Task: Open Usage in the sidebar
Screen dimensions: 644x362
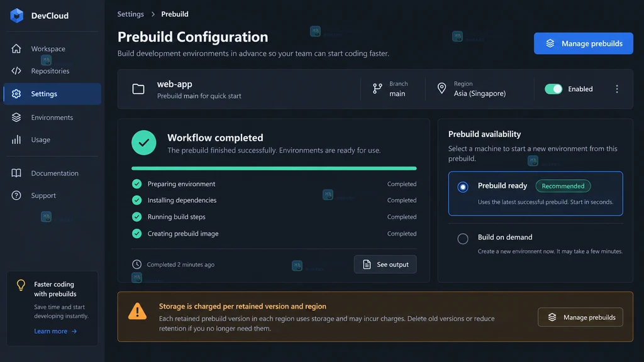Action: 52,140
